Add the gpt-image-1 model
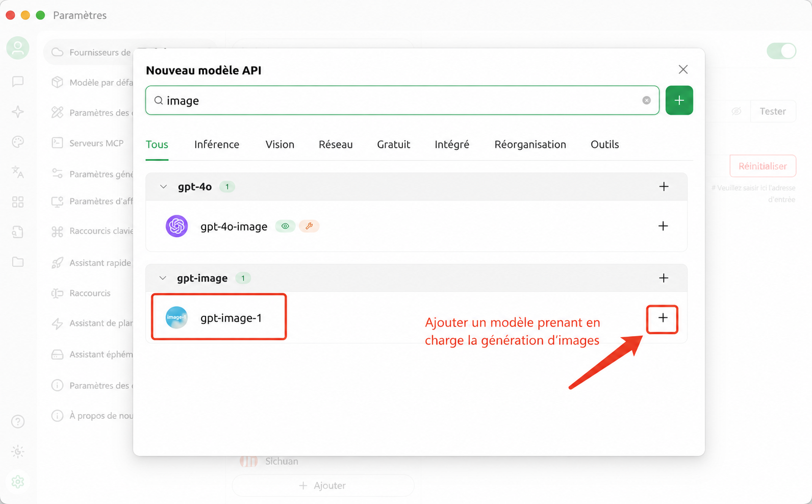This screenshot has width=812, height=504. pos(663,318)
